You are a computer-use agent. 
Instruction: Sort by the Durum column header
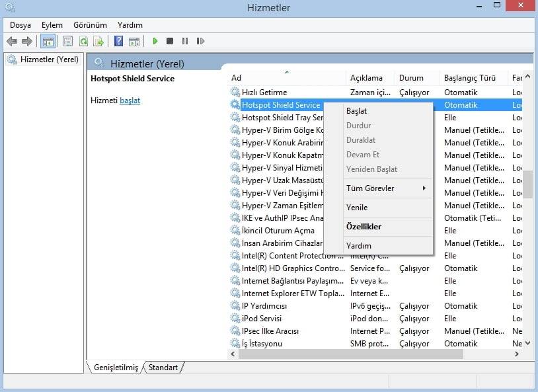coord(417,78)
